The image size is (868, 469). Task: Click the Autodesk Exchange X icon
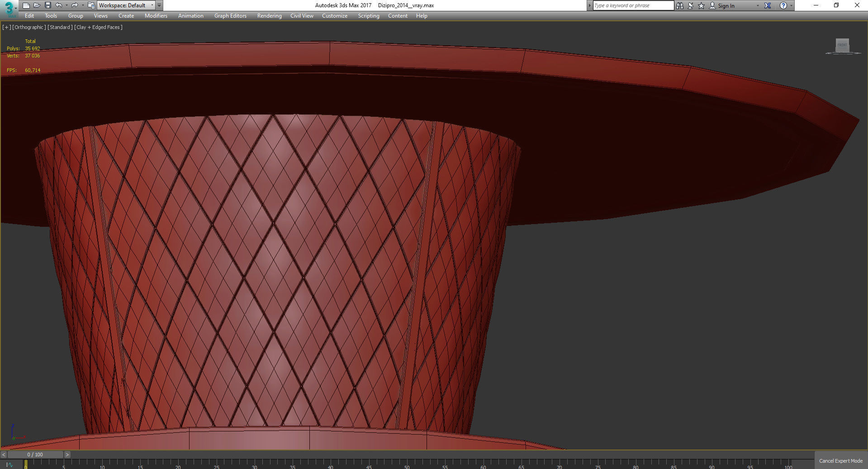(768, 5)
